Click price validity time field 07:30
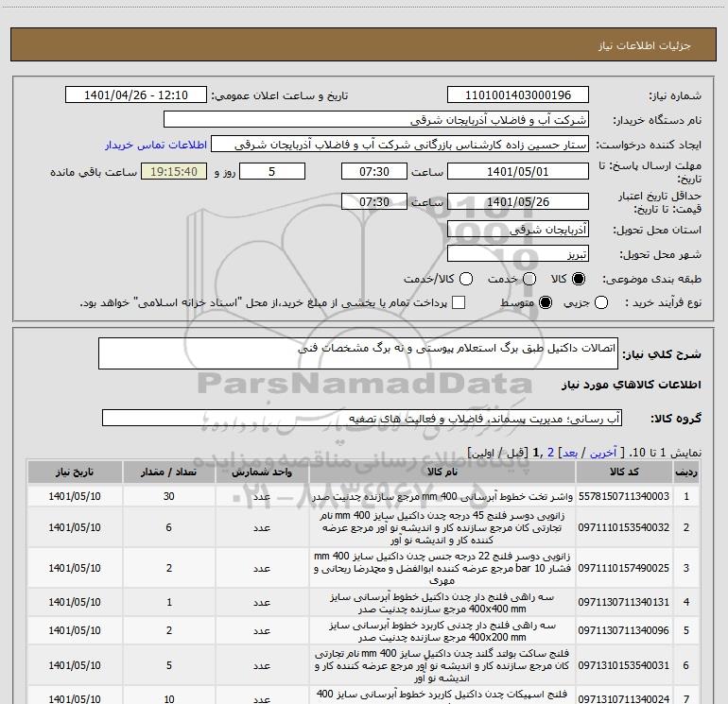 (x=374, y=202)
